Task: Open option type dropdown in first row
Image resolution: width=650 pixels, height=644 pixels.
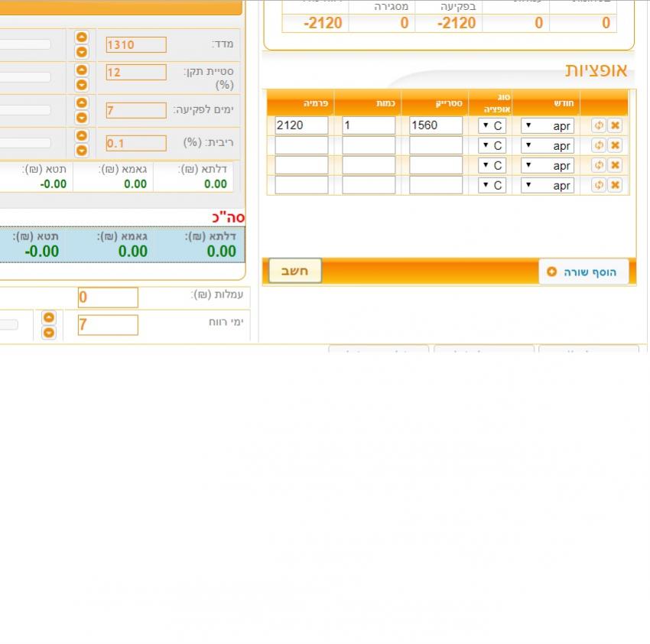Action: (492, 125)
